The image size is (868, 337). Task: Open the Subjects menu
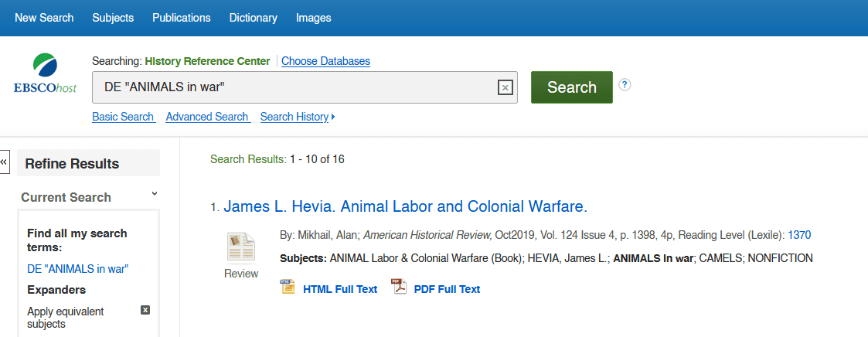(x=113, y=18)
